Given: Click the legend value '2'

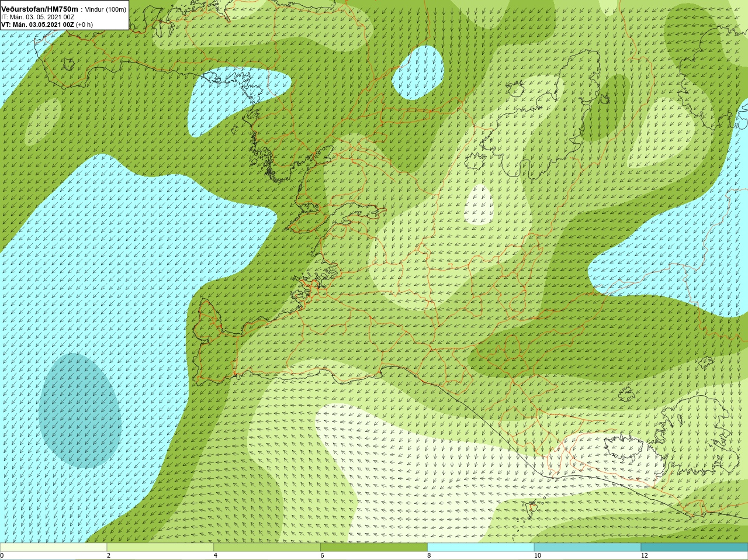Looking at the screenshot, I should pos(109,555).
